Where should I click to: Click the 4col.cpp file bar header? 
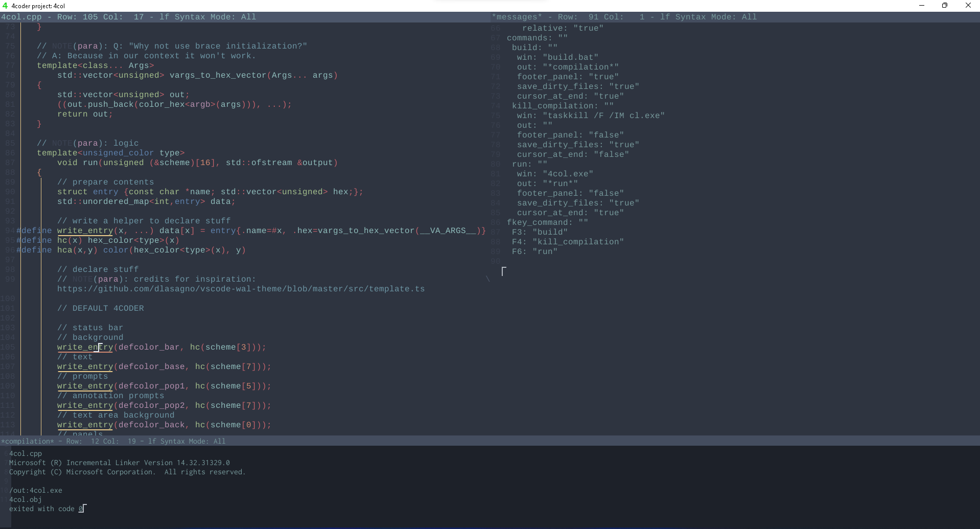pos(245,17)
